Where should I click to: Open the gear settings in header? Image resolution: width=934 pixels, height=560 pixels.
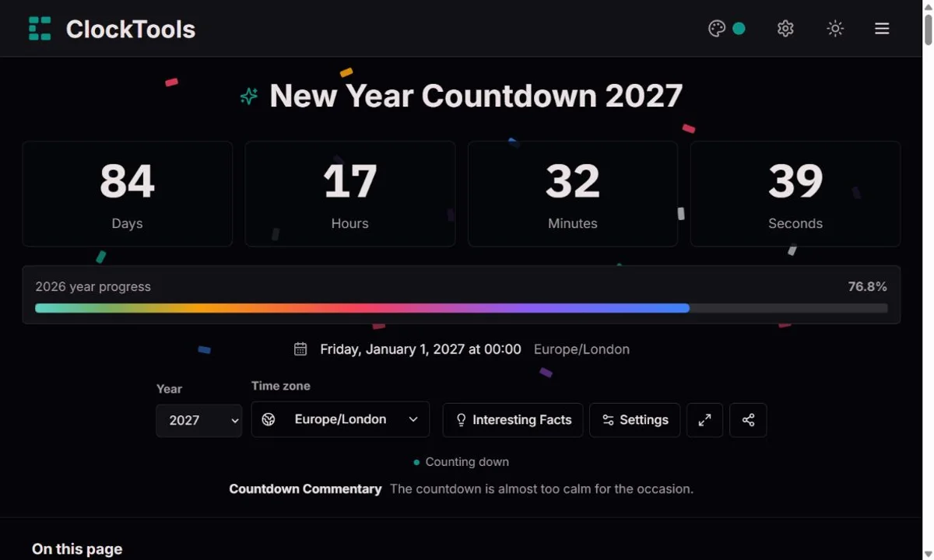click(785, 29)
